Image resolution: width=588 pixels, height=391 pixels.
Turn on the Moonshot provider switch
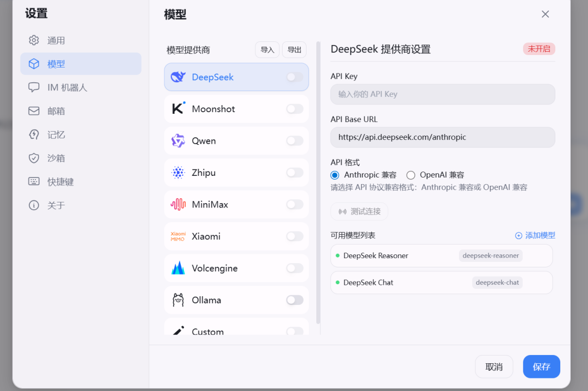point(295,109)
